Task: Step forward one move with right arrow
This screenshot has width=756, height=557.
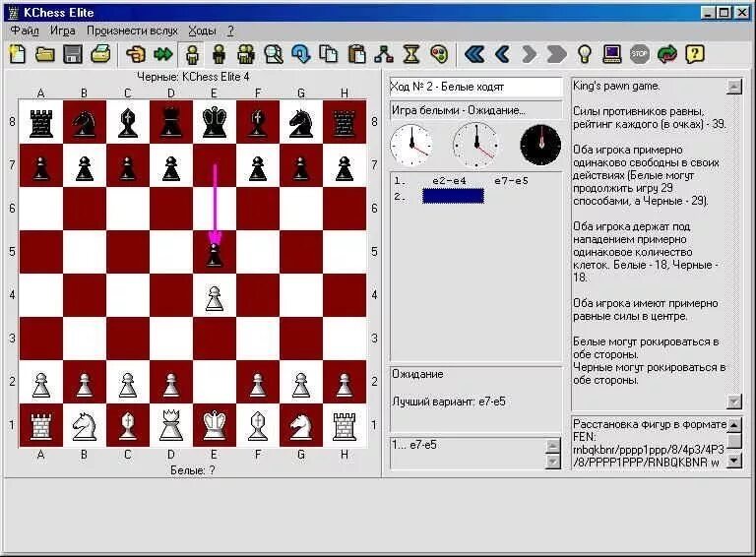Action: (529, 54)
